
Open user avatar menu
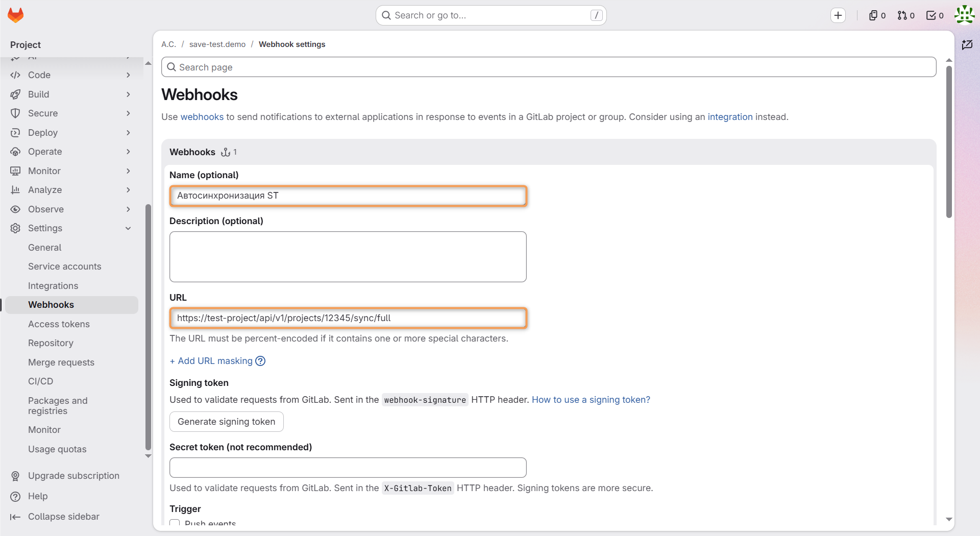(x=965, y=15)
